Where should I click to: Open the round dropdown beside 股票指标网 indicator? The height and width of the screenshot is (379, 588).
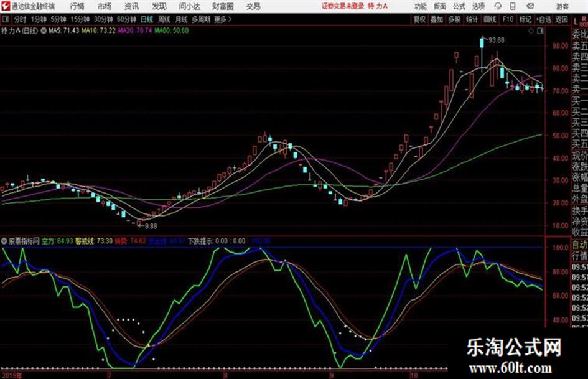click(x=4, y=241)
